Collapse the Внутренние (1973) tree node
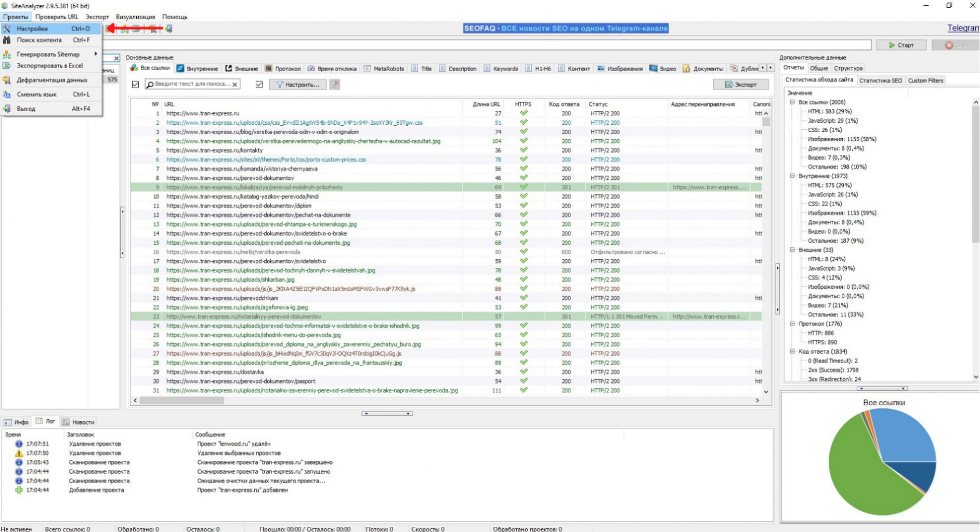Viewport: 980px width, 532px height. [x=792, y=176]
